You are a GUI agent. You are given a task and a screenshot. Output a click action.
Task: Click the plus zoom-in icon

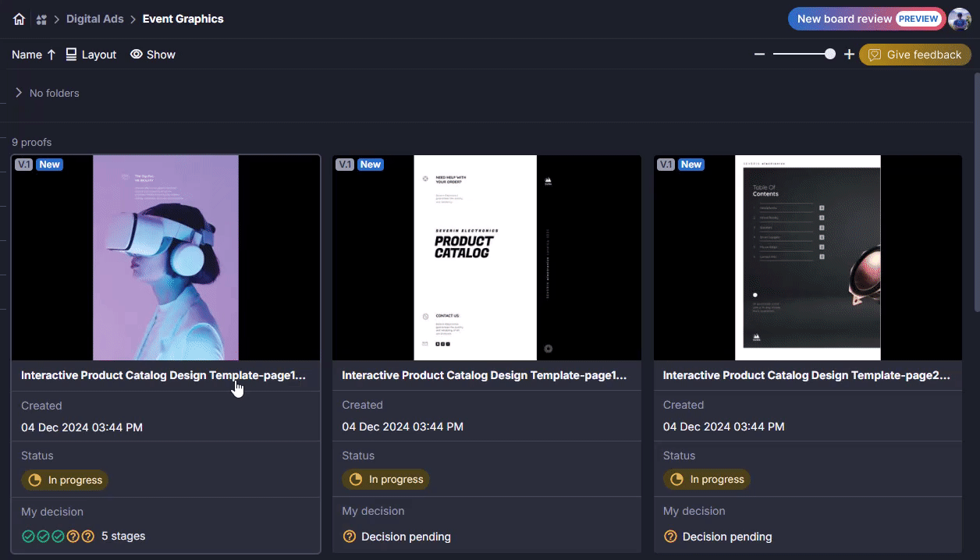click(849, 55)
